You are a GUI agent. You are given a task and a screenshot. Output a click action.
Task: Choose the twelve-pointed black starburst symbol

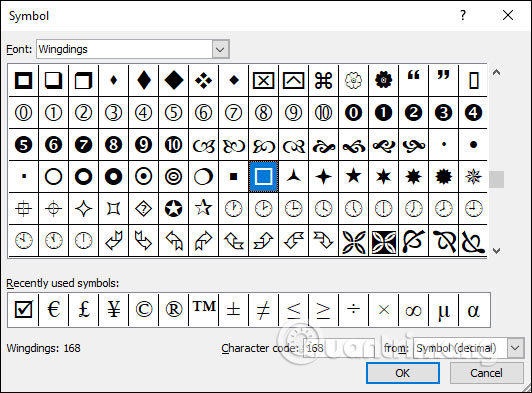(x=443, y=176)
